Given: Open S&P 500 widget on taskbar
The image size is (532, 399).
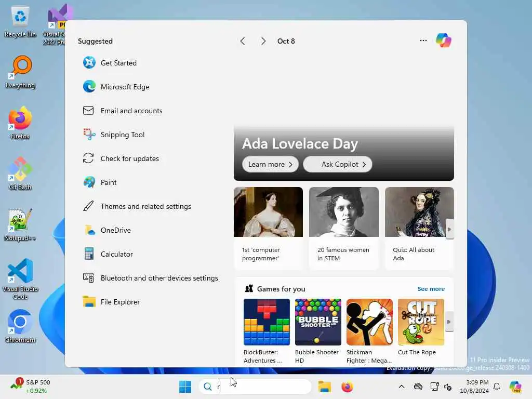Looking at the screenshot, I should coord(31,387).
